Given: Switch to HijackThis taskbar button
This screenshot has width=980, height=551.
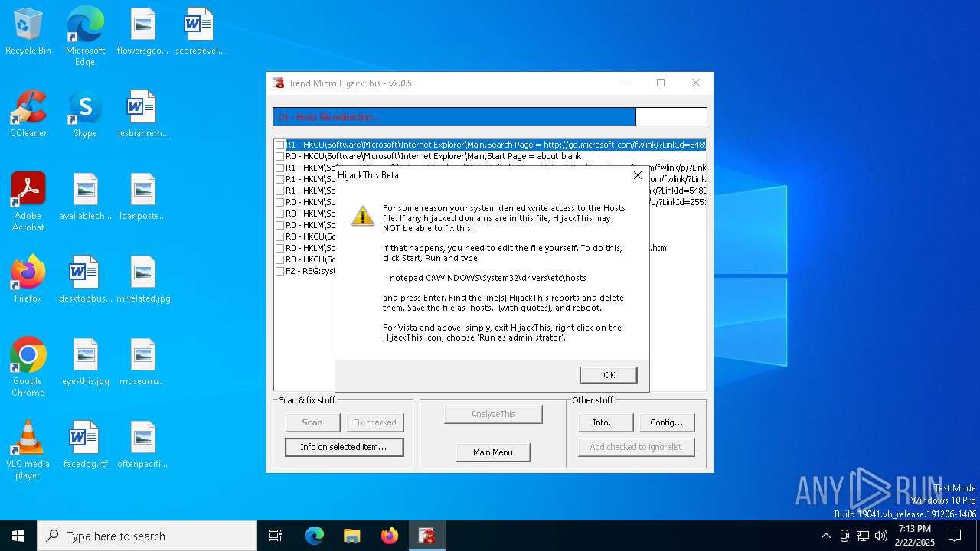Looking at the screenshot, I should 426,536.
